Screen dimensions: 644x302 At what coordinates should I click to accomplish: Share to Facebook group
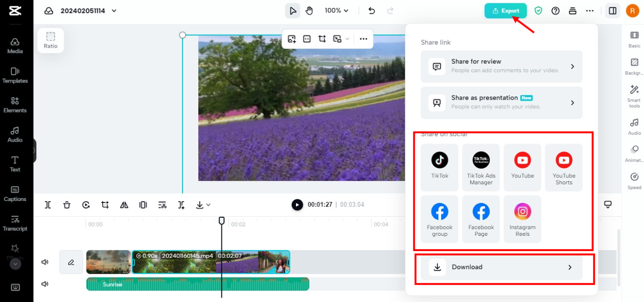(x=440, y=219)
